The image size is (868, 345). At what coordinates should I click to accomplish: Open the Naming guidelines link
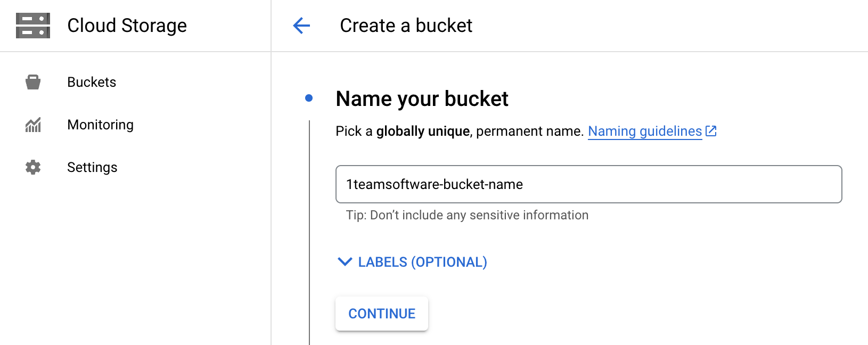coord(645,130)
